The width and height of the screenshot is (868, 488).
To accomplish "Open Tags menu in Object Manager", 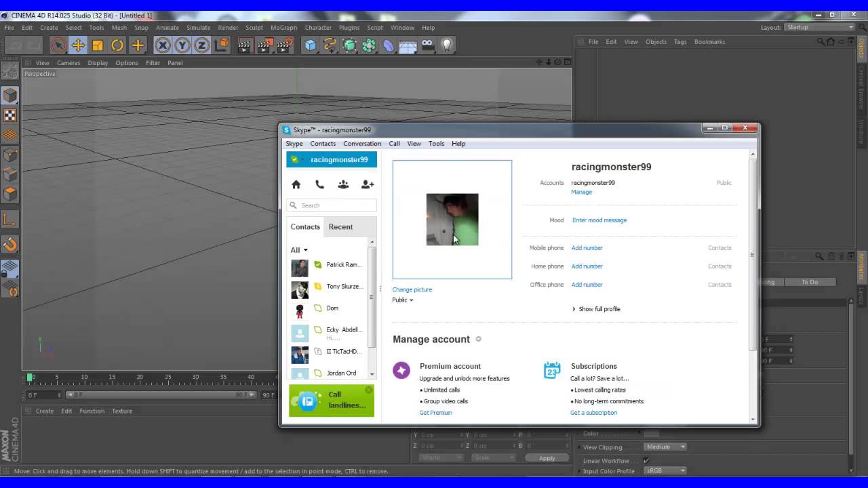I will pos(680,42).
